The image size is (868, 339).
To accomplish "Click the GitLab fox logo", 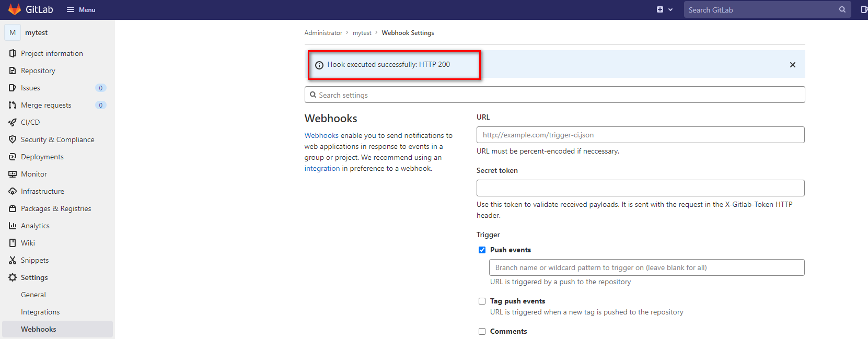I will click(15, 9).
